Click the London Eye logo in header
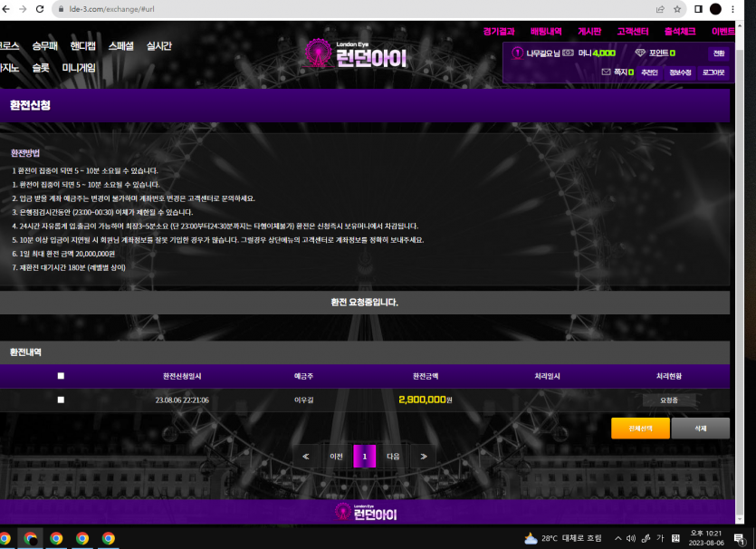This screenshot has height=549, width=756. click(x=355, y=54)
